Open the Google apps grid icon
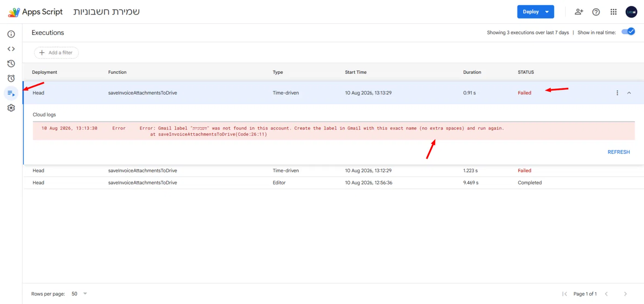This screenshot has height=304, width=644. pyautogui.click(x=614, y=12)
